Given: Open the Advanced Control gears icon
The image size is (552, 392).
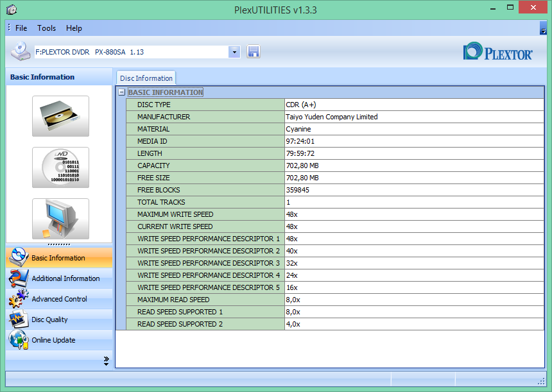Looking at the screenshot, I should click(19, 299).
